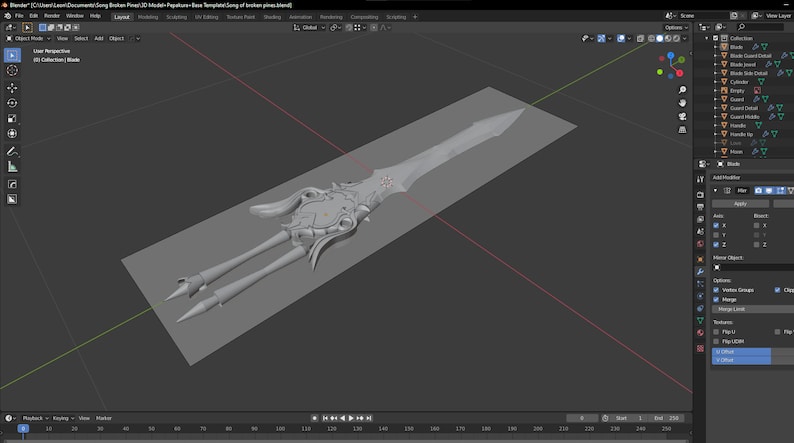This screenshot has width=794, height=443.
Task: Select the Add Cube tool
Action: click(12, 184)
